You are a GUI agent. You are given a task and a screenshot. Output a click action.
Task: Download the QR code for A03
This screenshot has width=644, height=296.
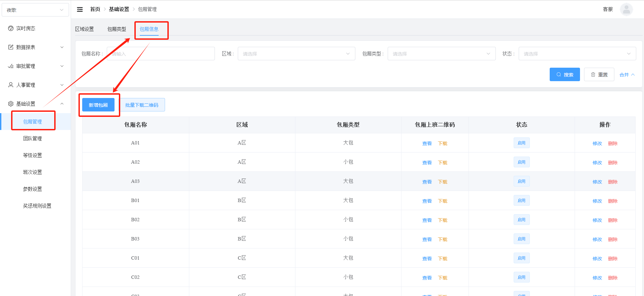[443, 182]
